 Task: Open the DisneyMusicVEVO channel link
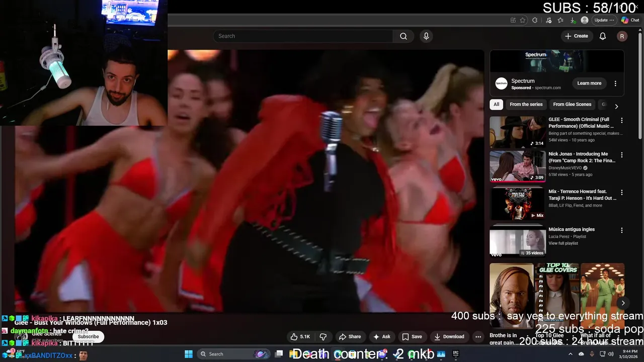pyautogui.click(x=566, y=168)
